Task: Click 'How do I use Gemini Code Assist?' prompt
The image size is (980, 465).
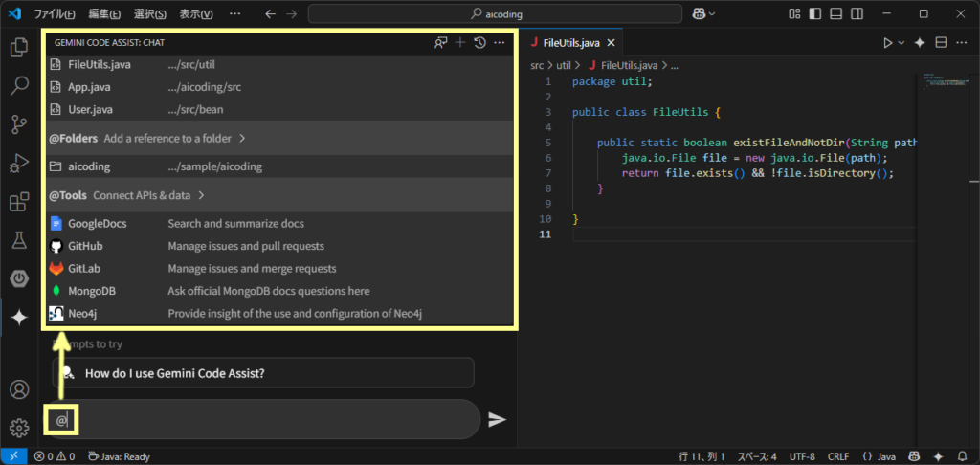Action: (x=263, y=373)
